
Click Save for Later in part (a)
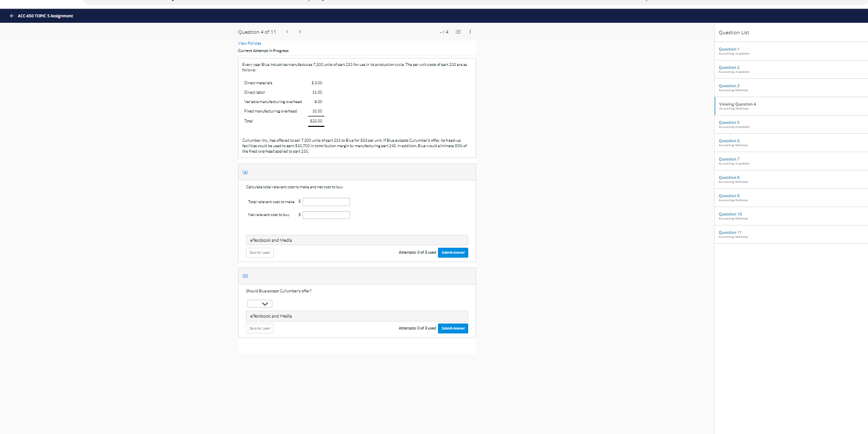click(260, 253)
